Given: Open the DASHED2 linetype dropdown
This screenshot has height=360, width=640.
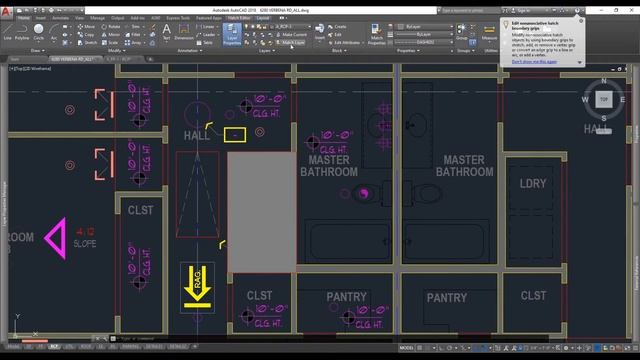Looking at the screenshot, I should 425,42.
